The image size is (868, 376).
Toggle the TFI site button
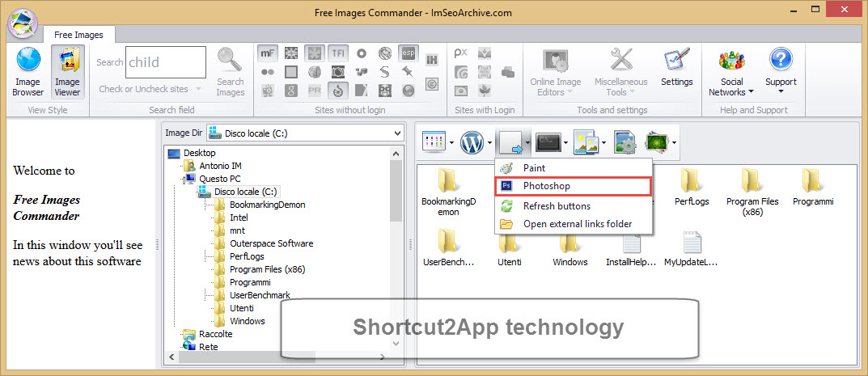pyautogui.click(x=338, y=53)
